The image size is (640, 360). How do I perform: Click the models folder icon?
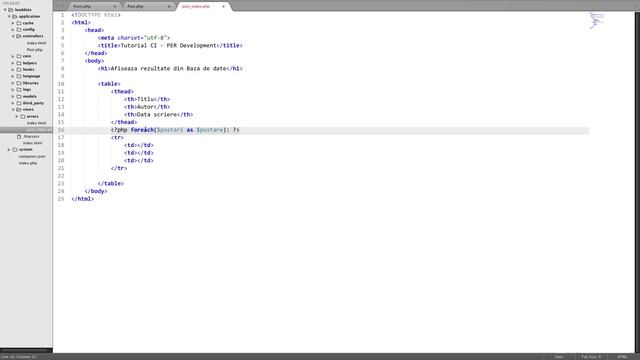click(19, 97)
